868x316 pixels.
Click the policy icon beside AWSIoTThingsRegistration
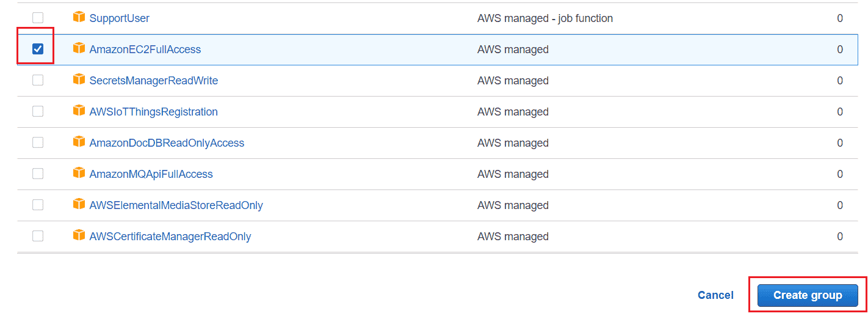(x=79, y=111)
